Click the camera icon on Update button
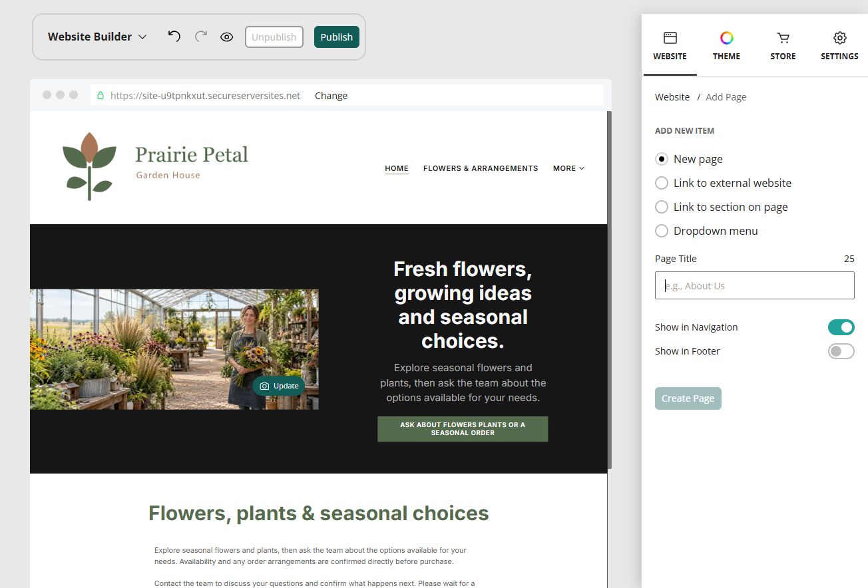Screen dimensions: 868x588 [264, 386]
